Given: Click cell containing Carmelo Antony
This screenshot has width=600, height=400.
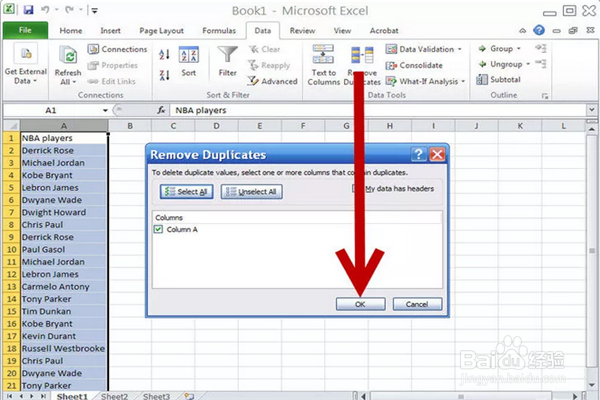Looking at the screenshot, I should pos(64,287).
